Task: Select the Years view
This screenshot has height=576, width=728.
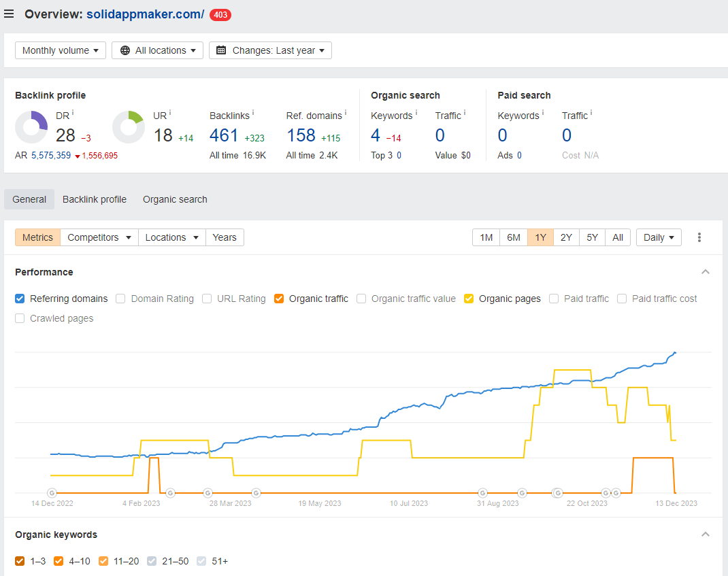Action: (x=225, y=237)
